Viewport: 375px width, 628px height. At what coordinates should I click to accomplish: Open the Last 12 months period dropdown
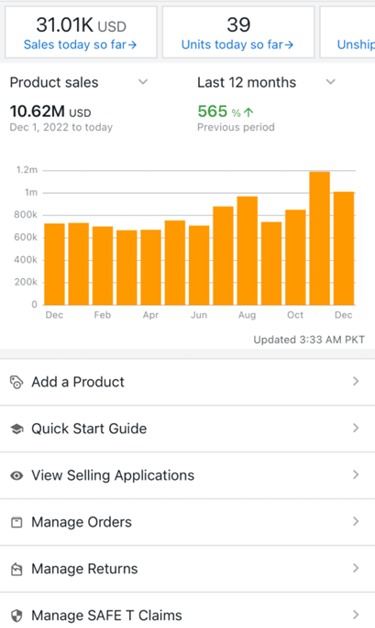point(266,82)
